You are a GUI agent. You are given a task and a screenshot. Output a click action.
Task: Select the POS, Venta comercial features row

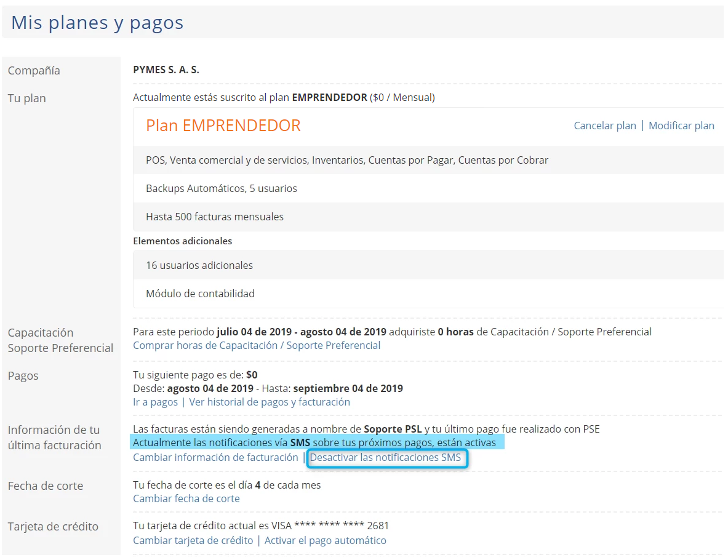coord(347,160)
